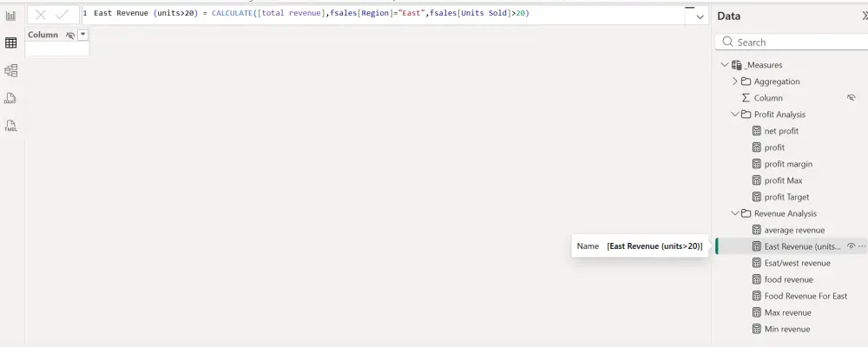The height and width of the screenshot is (347, 868).
Task: Click the Aggregation folder icon
Action: 746,82
